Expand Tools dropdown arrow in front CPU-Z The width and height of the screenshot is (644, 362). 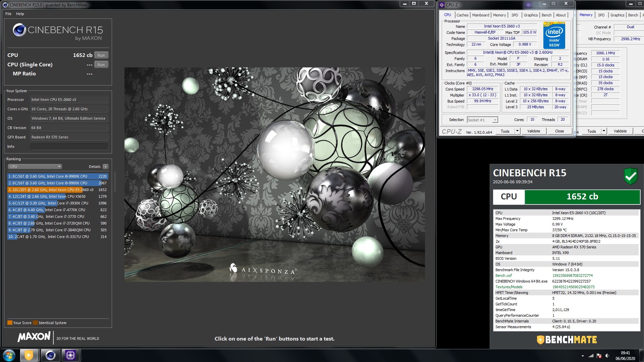[x=517, y=131]
